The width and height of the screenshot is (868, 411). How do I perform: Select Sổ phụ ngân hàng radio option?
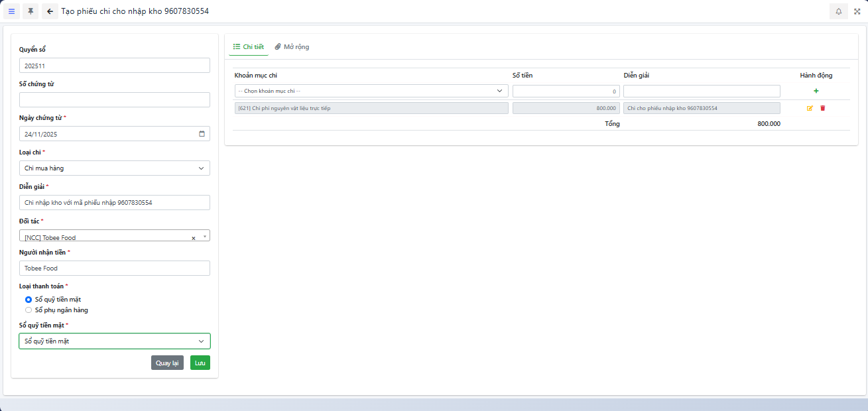click(29, 310)
